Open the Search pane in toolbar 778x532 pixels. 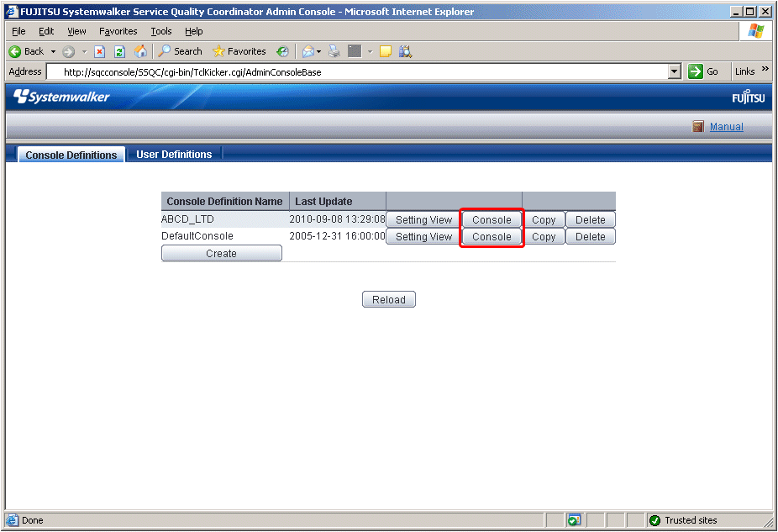coord(180,51)
